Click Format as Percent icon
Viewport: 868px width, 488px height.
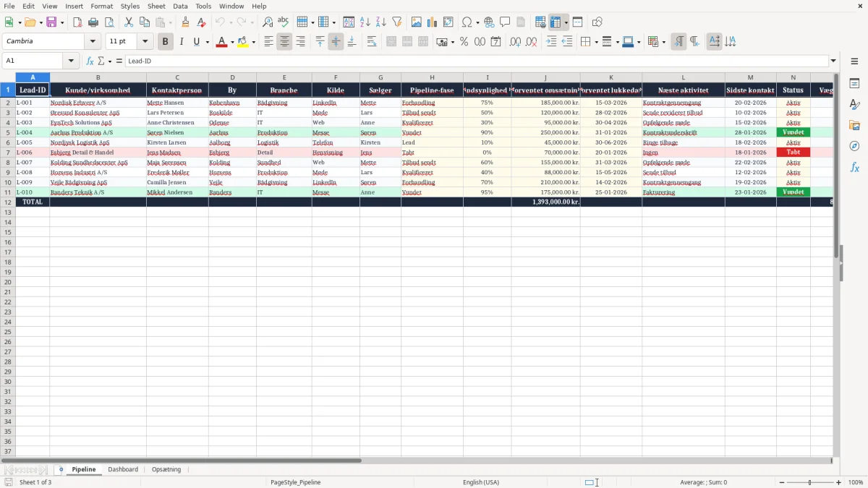(464, 42)
